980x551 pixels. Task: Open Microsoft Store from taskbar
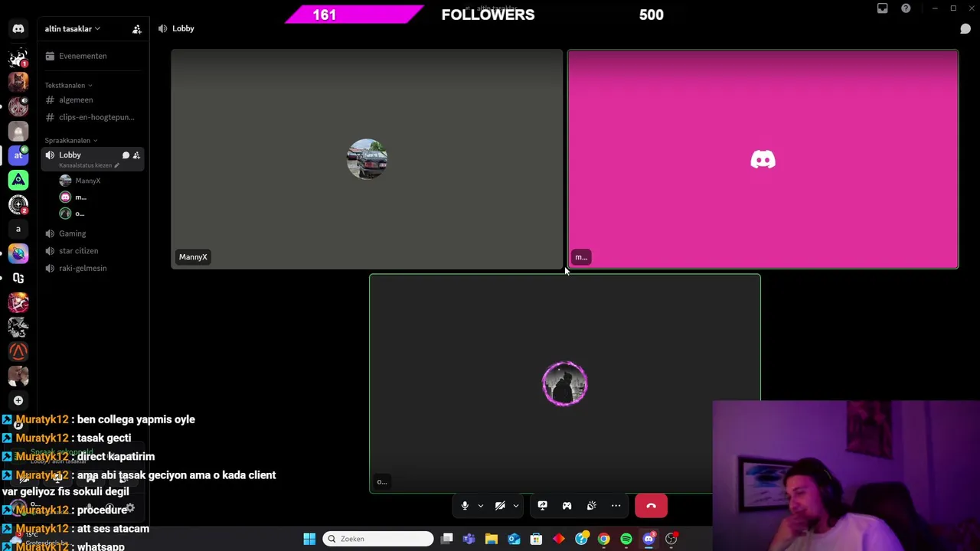537,539
